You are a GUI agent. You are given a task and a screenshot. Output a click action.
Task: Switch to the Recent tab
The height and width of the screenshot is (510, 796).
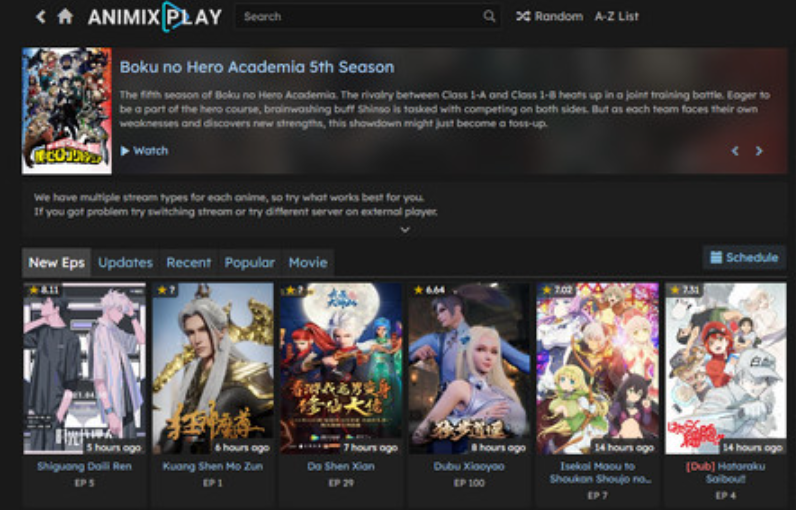[x=188, y=262]
